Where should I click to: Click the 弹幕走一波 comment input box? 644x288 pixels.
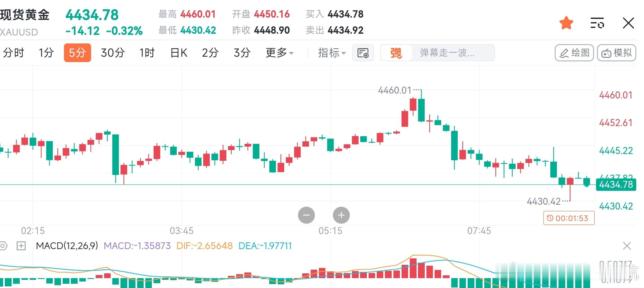click(x=448, y=53)
